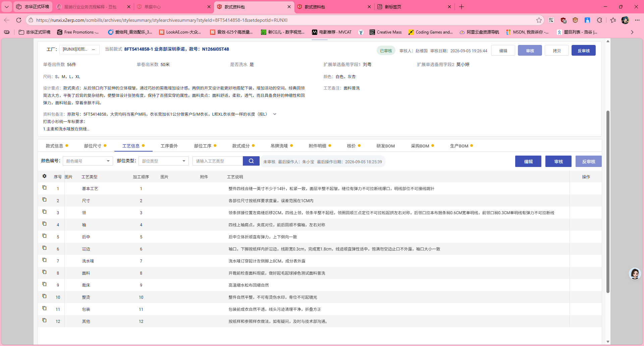Click the top white 编辑 button
The width and height of the screenshot is (644, 346).
coord(503,51)
